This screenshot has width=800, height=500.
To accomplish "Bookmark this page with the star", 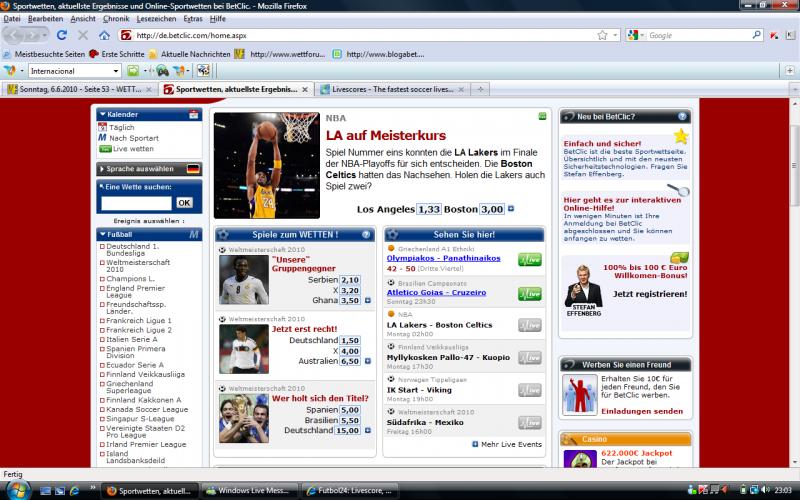I will pyautogui.click(x=603, y=35).
